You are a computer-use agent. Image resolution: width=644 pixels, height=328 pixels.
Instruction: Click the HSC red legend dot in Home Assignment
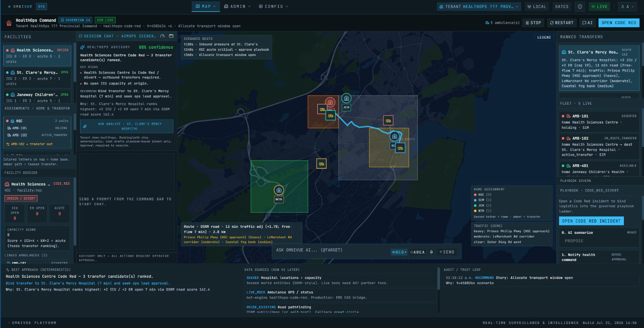tap(475, 195)
